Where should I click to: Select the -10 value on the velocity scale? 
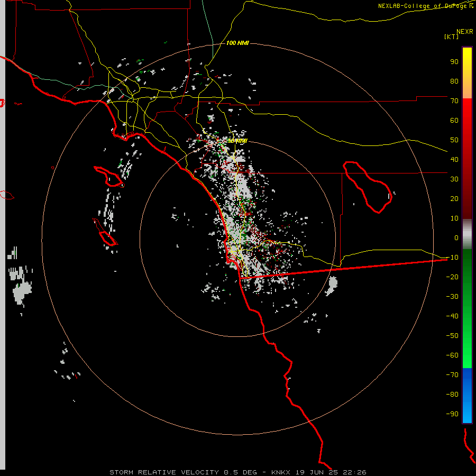coord(452,258)
